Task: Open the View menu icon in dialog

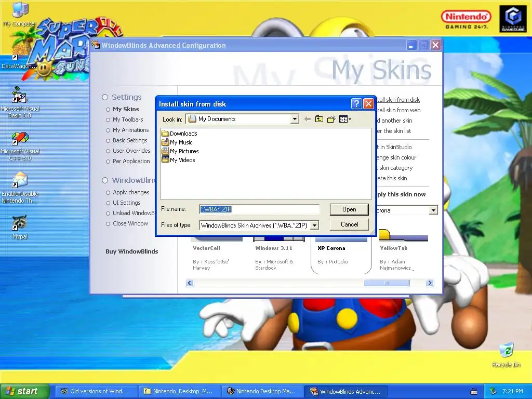Action: [x=345, y=119]
